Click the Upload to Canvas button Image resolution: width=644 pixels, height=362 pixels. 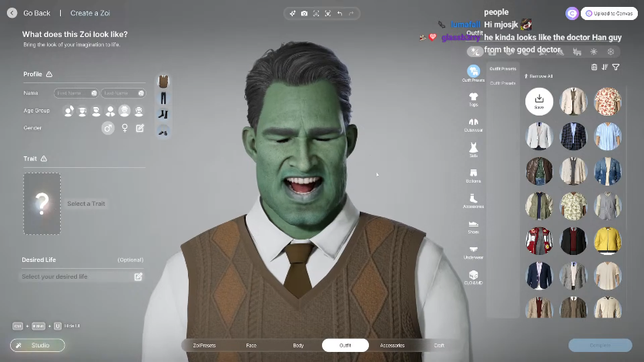[608, 13]
